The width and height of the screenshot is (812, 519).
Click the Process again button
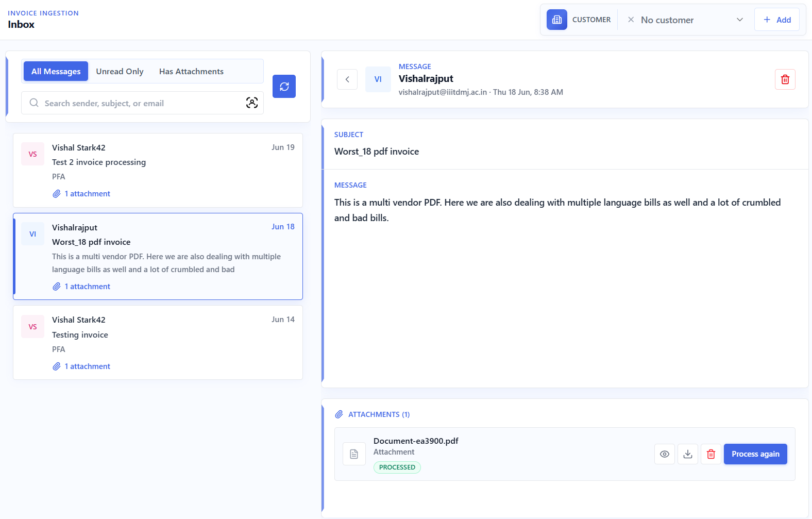(x=755, y=454)
